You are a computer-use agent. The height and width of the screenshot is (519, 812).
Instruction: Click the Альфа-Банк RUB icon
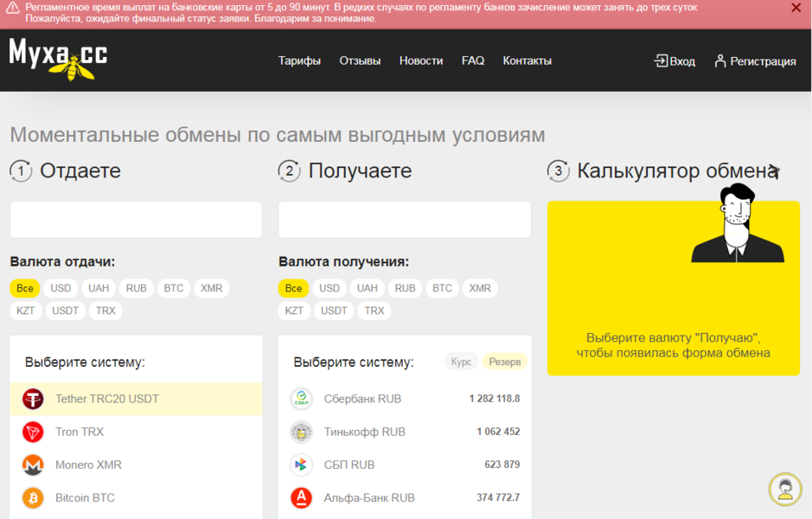pos(300,497)
